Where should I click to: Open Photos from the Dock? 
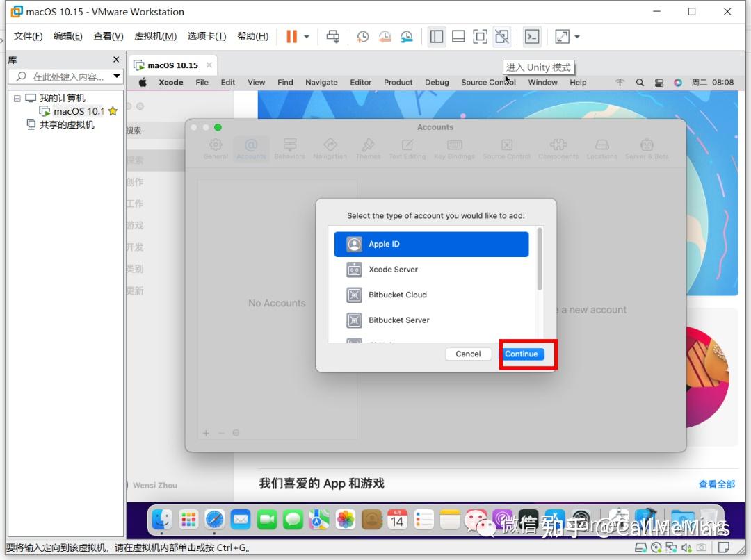click(345, 519)
